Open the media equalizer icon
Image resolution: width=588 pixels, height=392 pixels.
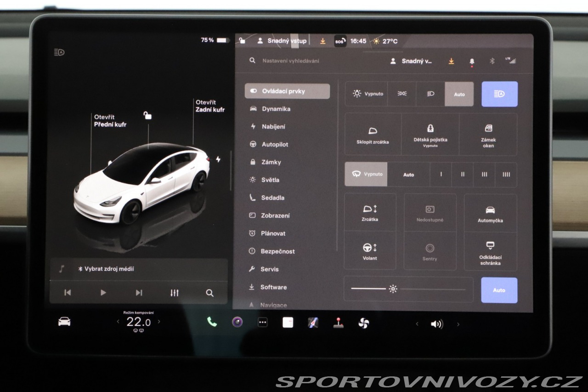(174, 293)
